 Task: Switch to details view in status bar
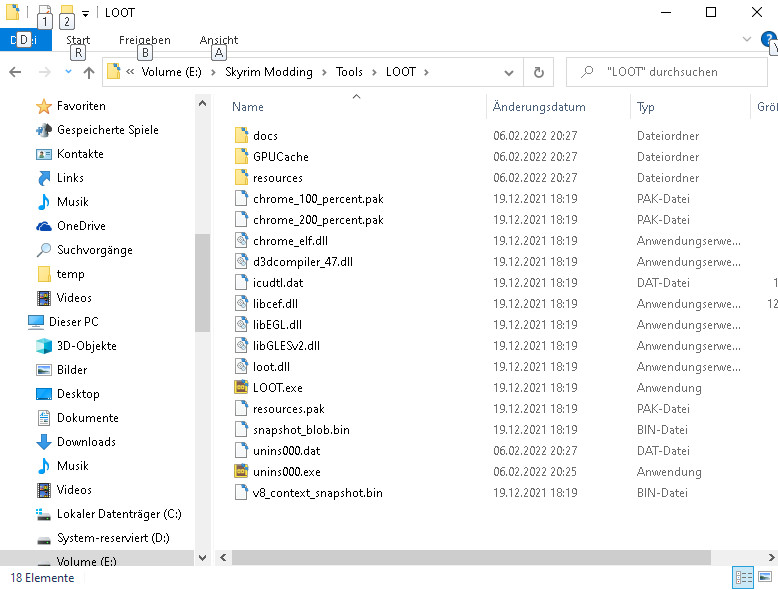[x=743, y=577]
